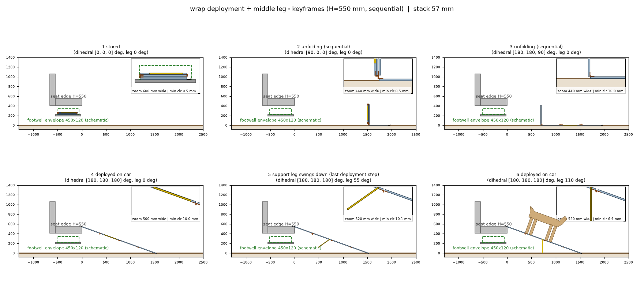Click 'zoom 520 mm wide | min clr 10.1 mm' label

(378, 219)
